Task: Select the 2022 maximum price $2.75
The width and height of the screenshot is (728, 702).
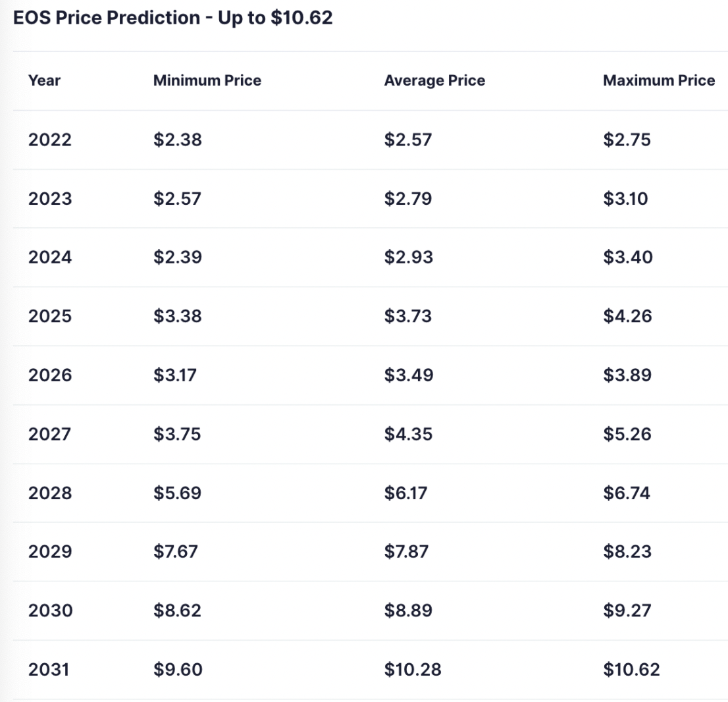Action: tap(627, 140)
